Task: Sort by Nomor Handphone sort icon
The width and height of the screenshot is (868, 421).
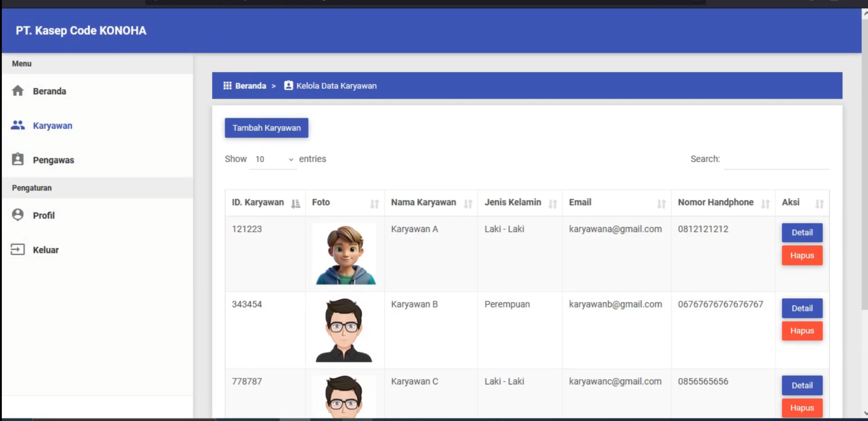Action: [765, 204]
